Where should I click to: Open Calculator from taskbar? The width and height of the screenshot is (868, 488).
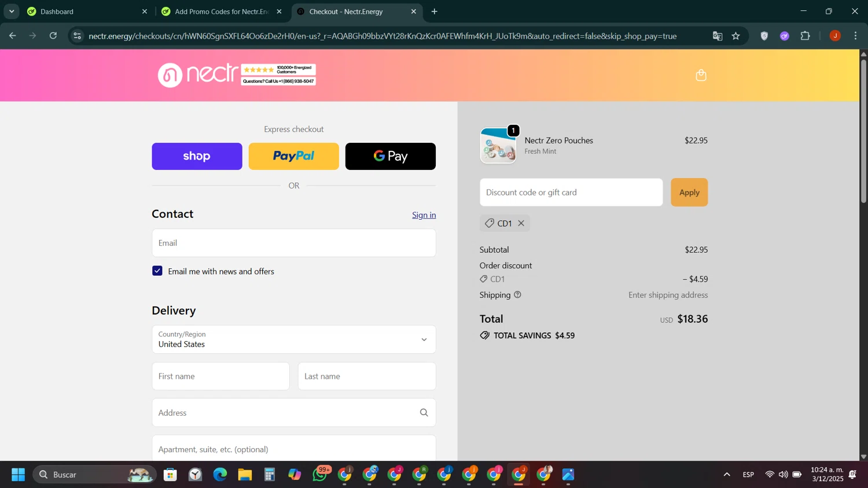270,475
